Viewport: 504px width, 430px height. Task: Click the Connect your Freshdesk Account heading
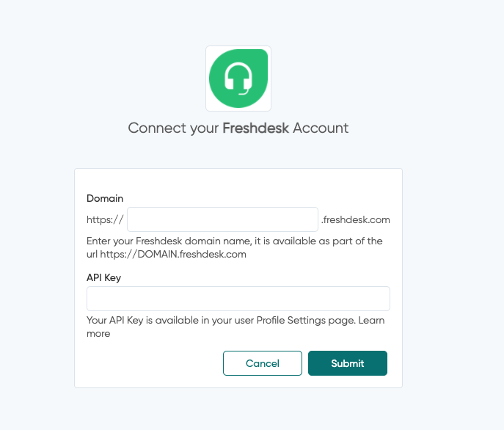pyautogui.click(x=238, y=128)
